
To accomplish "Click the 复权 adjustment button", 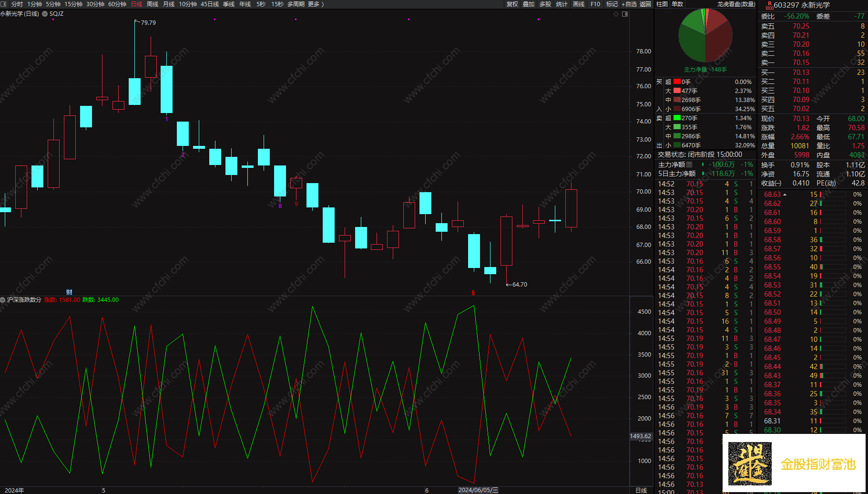I will (512, 4).
